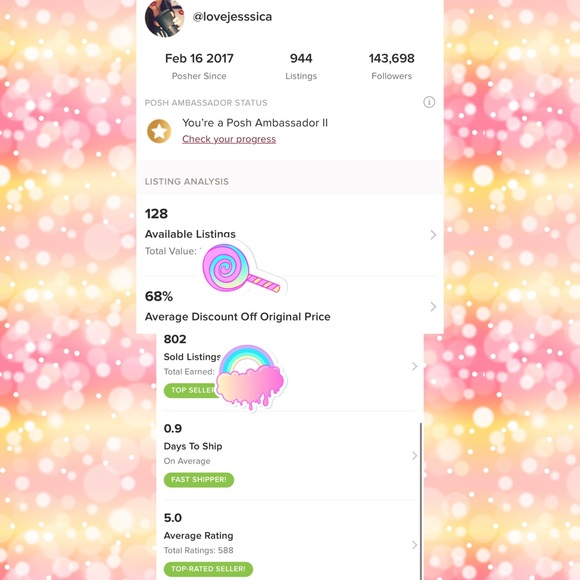
Task: Tap the swirl lollipop sticker
Action: pos(244,269)
